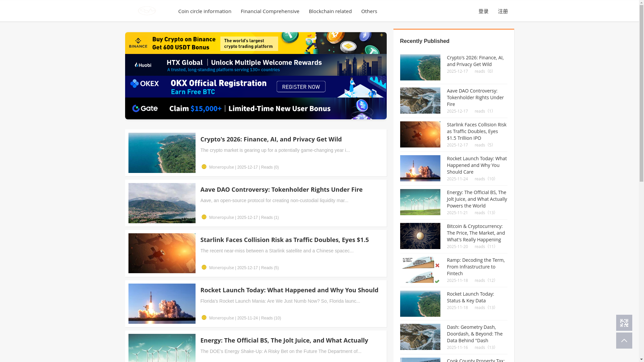Click coastal thumbnail of Crypto's 2026 main post
The height and width of the screenshot is (362, 644).
click(162, 153)
